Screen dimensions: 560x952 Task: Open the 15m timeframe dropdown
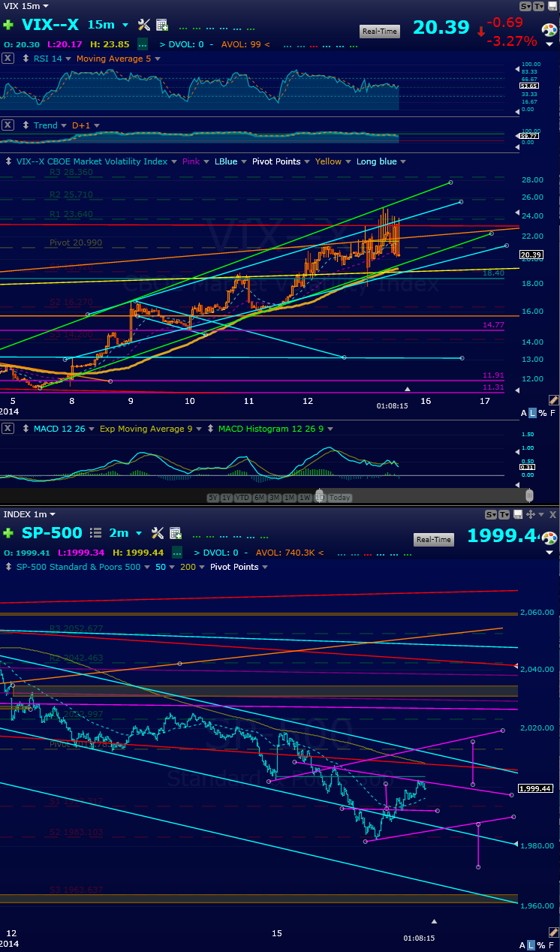125,26
